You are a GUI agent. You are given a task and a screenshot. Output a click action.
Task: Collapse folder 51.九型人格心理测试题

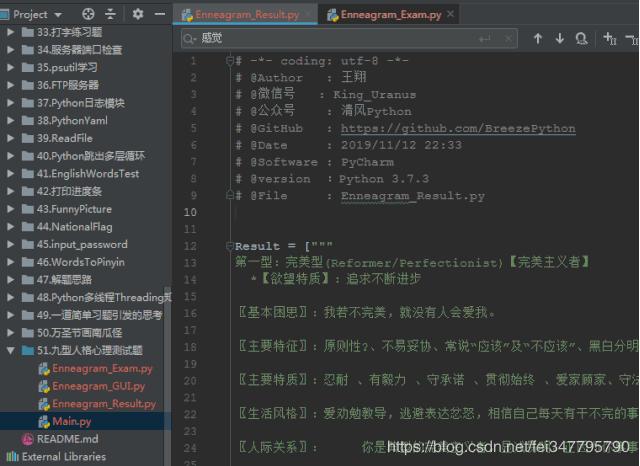pos(11,351)
